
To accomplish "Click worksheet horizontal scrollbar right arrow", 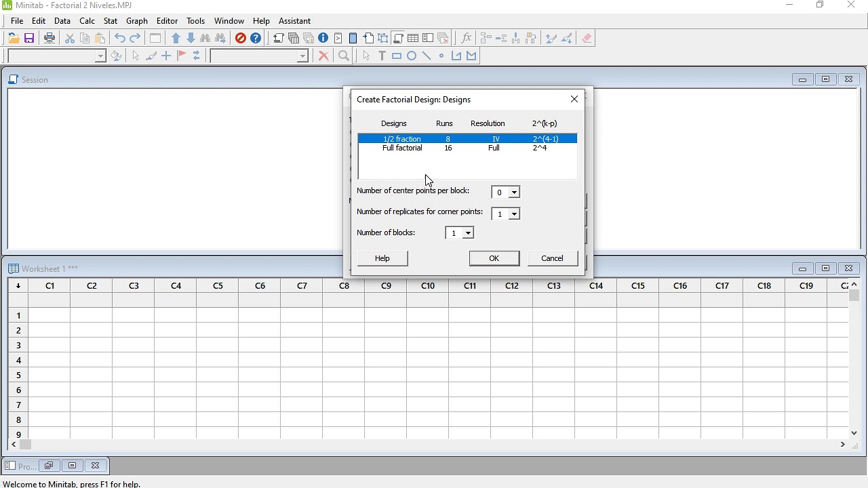I will [x=843, y=445].
